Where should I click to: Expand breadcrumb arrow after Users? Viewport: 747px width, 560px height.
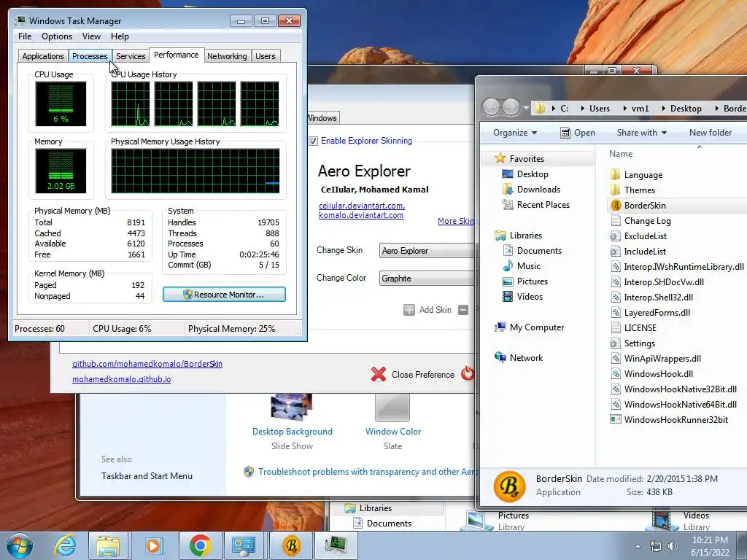tap(624, 109)
